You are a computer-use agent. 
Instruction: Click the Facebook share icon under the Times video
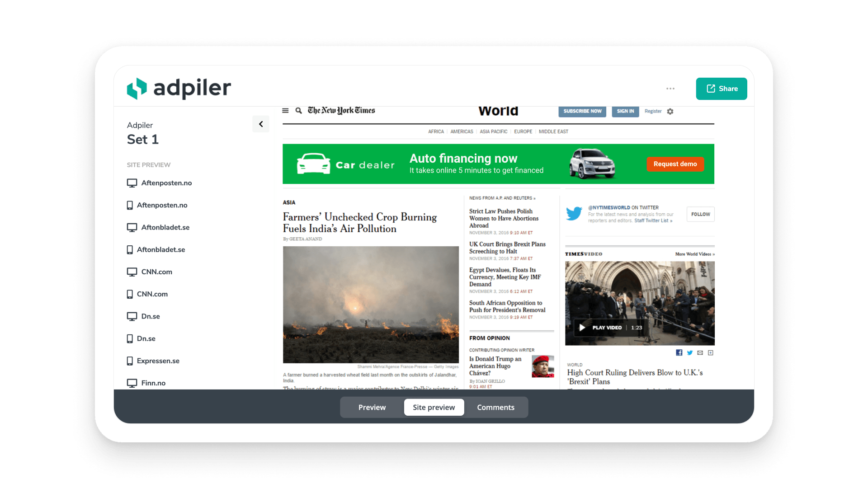tap(679, 352)
